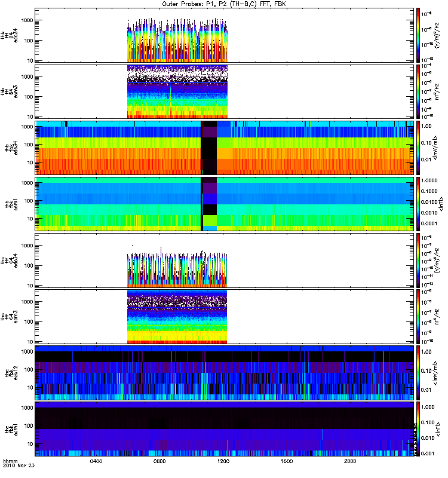Click the 'thb fbk edc34' y-axis label
Viewport: 448px width, 478px height.
tap(11, 148)
